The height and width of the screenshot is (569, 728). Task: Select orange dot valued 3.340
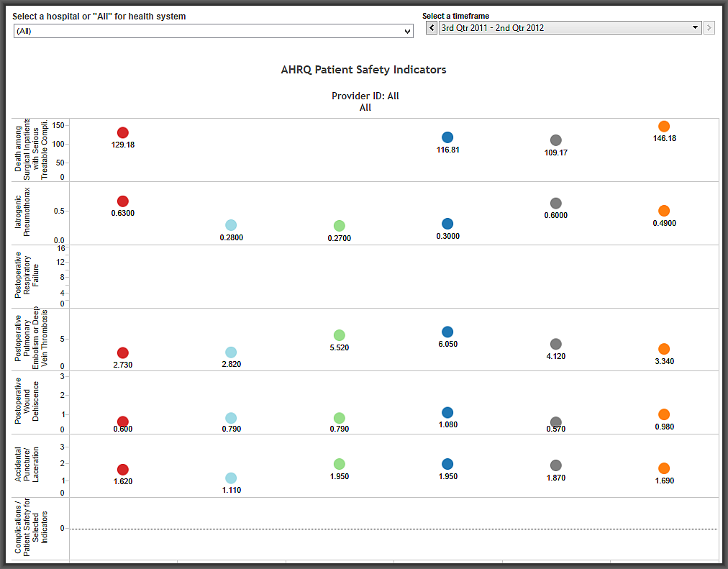(x=664, y=349)
